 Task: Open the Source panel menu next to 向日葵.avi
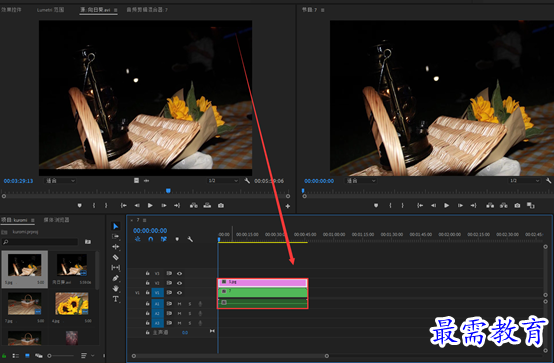click(x=116, y=10)
